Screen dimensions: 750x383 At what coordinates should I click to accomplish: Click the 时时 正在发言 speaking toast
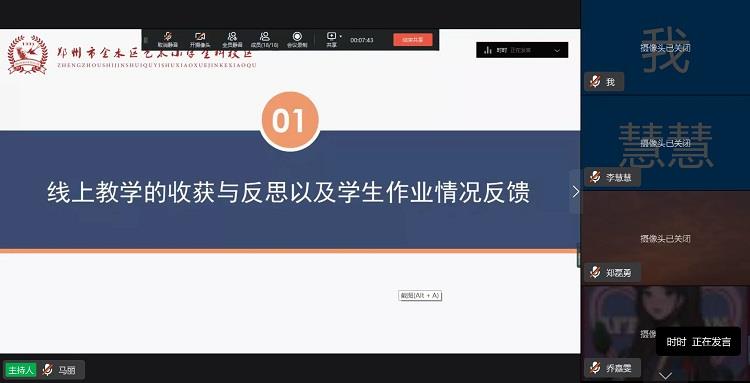[698, 341]
